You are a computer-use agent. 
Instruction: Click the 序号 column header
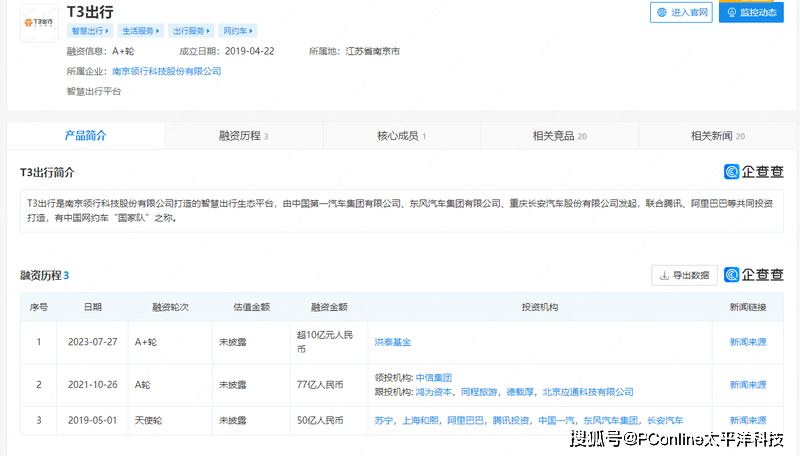(39, 307)
